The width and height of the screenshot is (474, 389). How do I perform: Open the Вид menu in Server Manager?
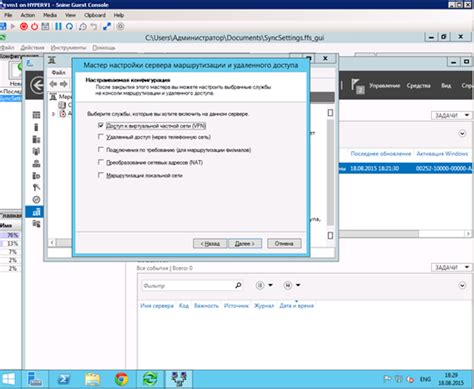point(446,86)
